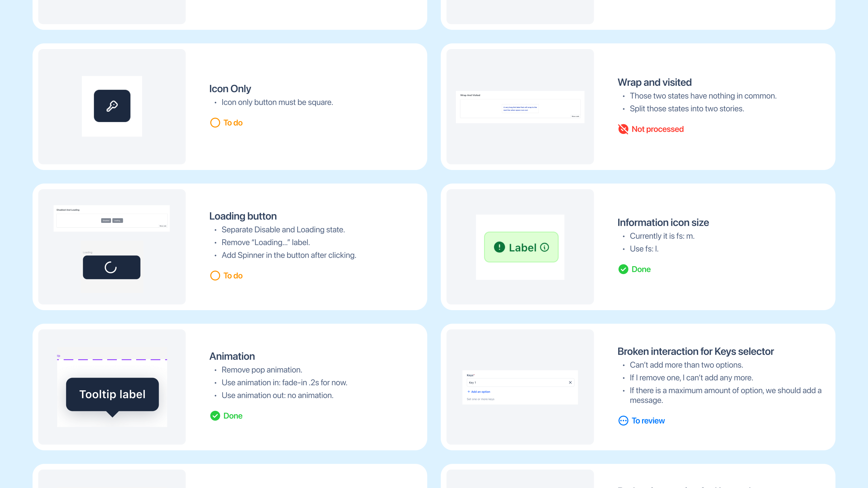Click the blue To review status icon

tap(623, 421)
